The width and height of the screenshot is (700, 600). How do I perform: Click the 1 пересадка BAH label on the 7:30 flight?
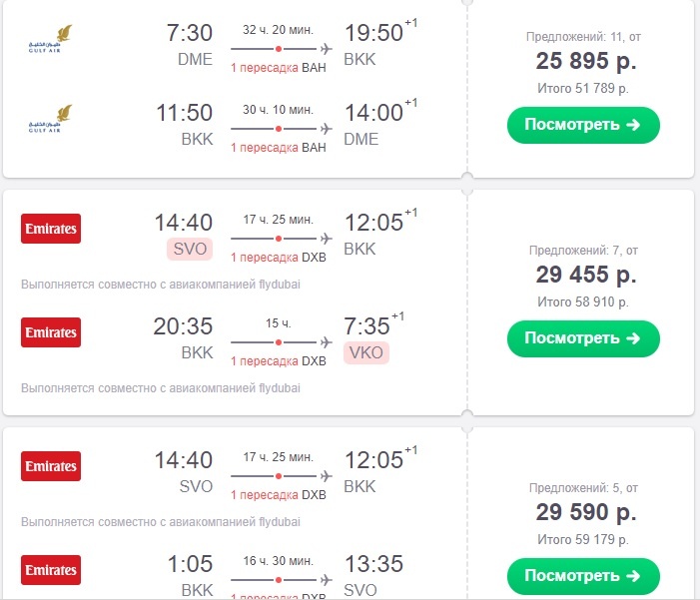pyautogui.click(x=279, y=68)
